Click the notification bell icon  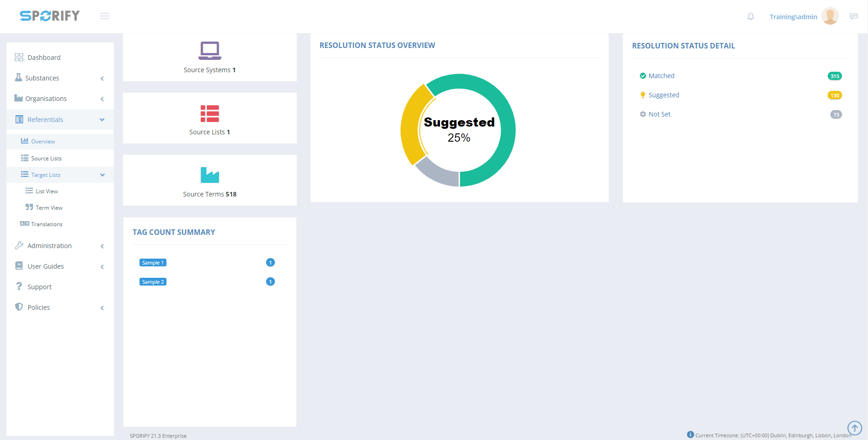pyautogui.click(x=750, y=16)
